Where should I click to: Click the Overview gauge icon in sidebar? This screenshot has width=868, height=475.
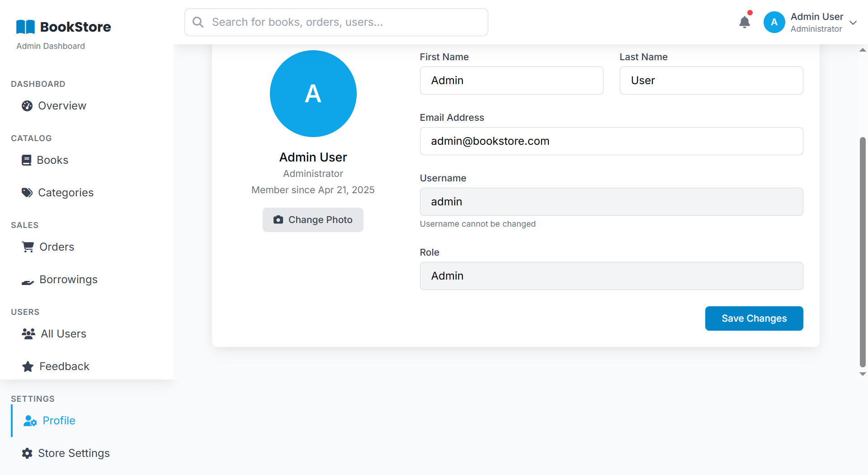pyautogui.click(x=27, y=106)
